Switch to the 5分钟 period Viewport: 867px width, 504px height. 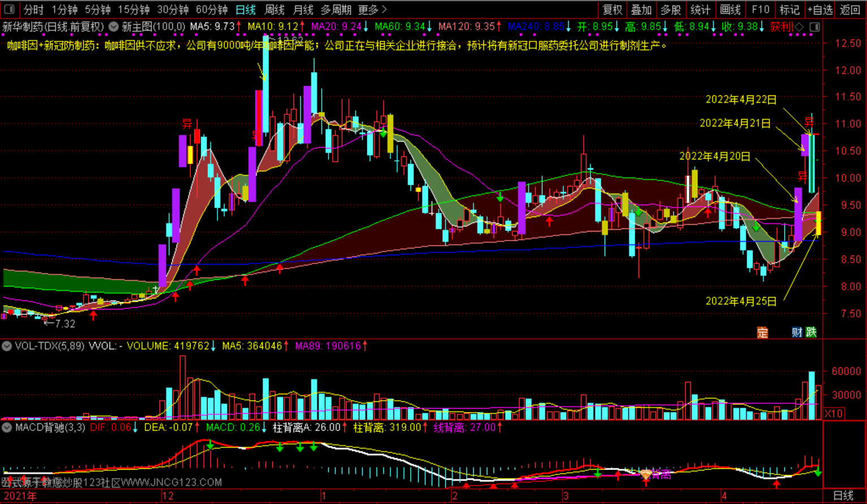coord(97,10)
